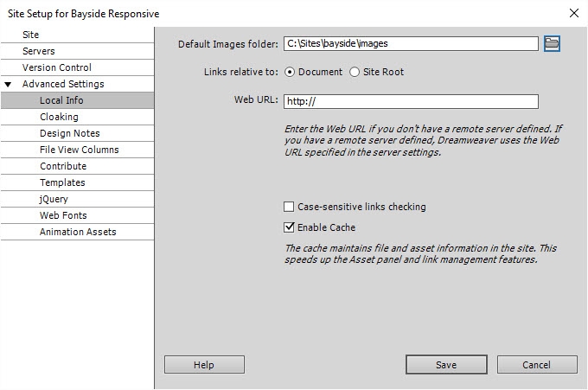Viewport: 588px width, 390px height.
Task: Close the Site Setup dialog
Action: (574, 13)
